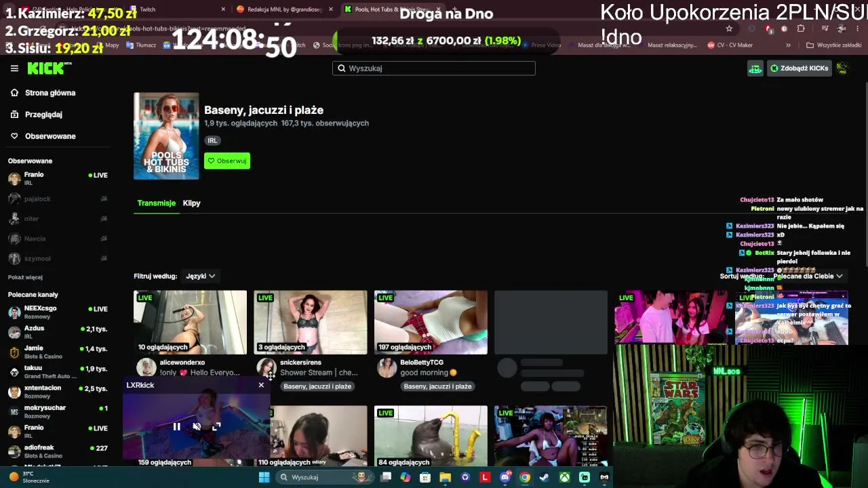The height and width of the screenshot is (488, 868).
Task: Click the snickersirens channel avatar
Action: tap(266, 367)
